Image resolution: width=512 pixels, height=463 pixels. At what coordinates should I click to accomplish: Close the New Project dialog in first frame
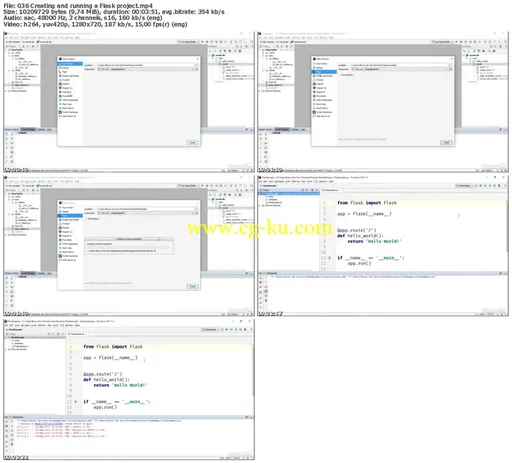[197, 59]
